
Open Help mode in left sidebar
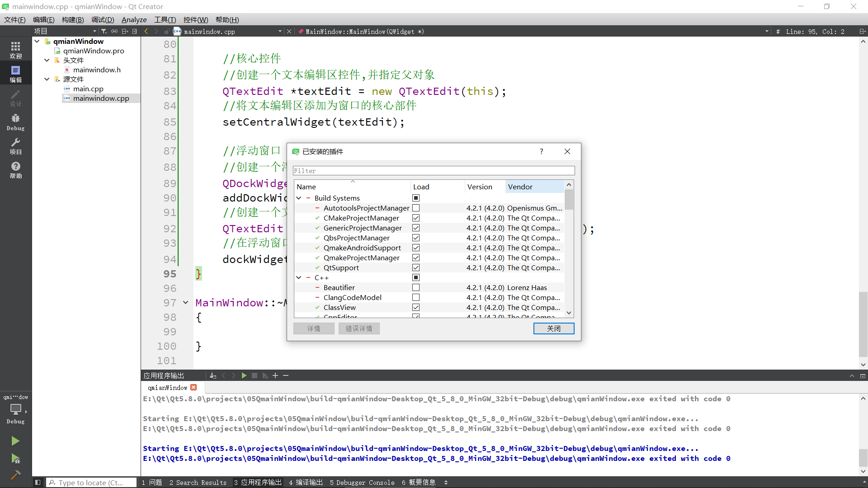pos(15,169)
